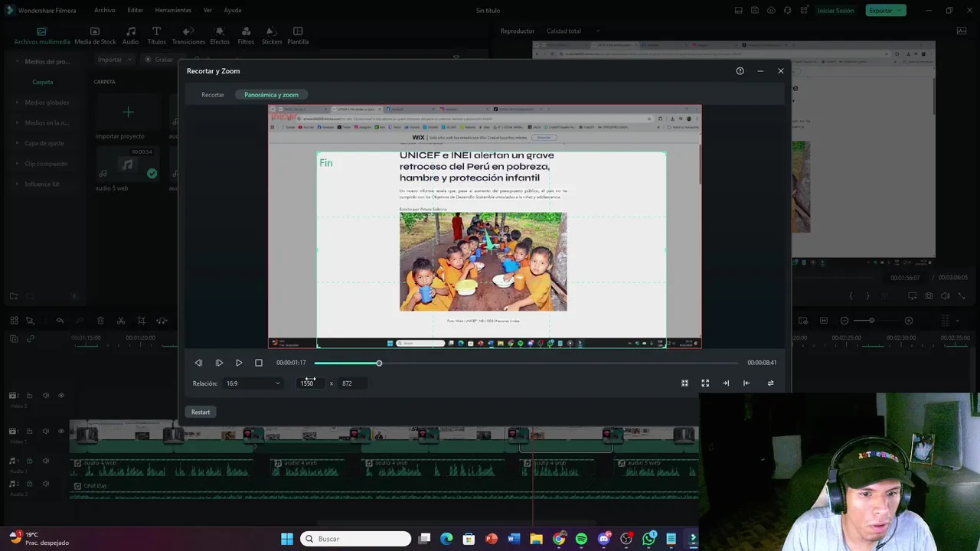Screen dimensions: 980x551
Task: Expand Medios globales folder
Action: [x=18, y=103]
